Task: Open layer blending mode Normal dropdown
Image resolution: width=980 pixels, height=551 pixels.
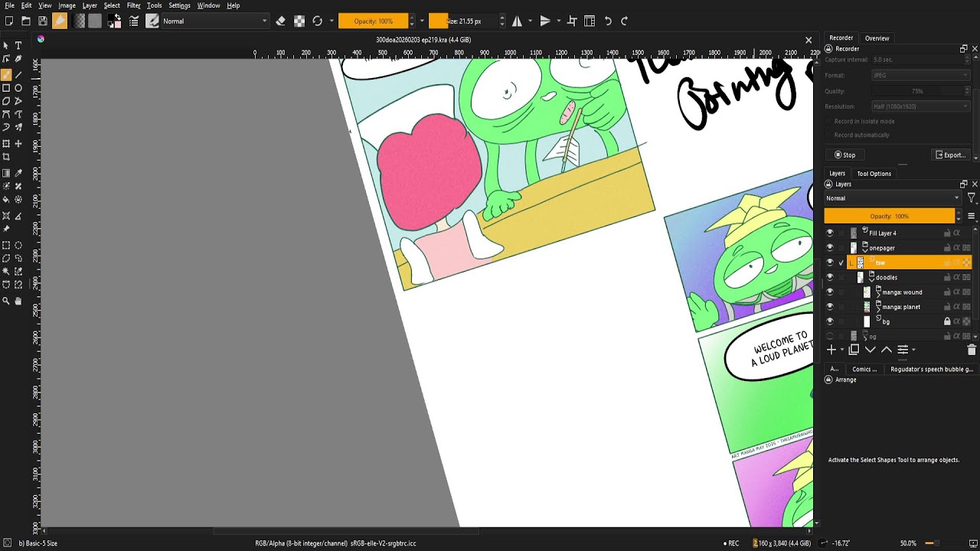Action: (893, 199)
